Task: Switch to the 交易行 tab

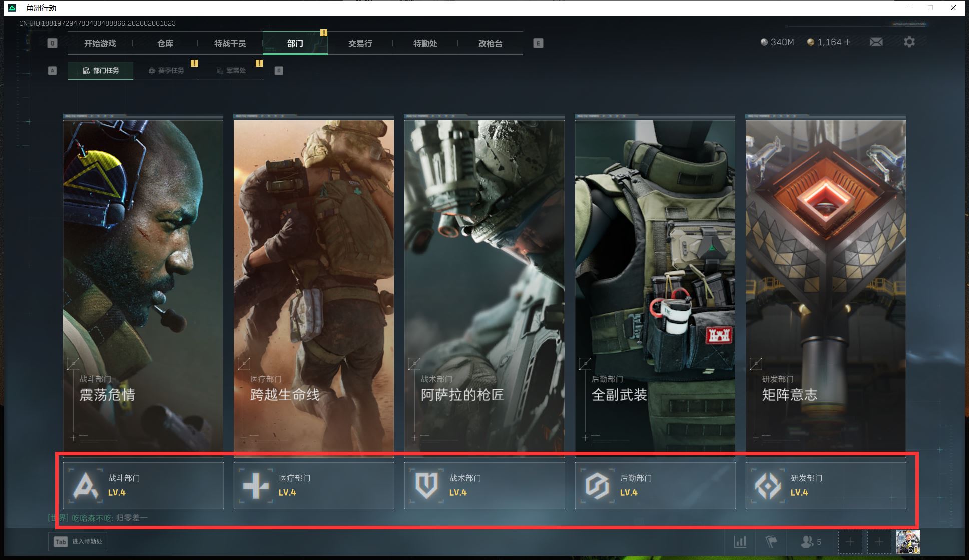Action: [x=360, y=44]
